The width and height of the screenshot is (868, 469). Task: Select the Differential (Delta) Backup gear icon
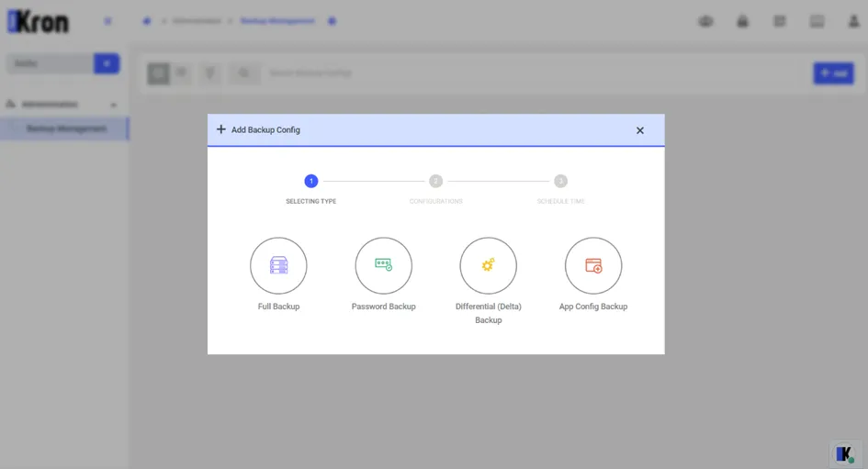point(489,265)
